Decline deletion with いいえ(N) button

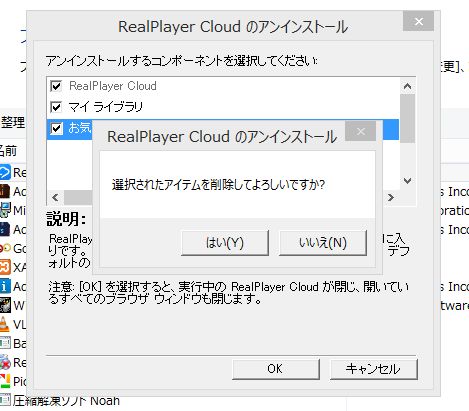coord(323,243)
